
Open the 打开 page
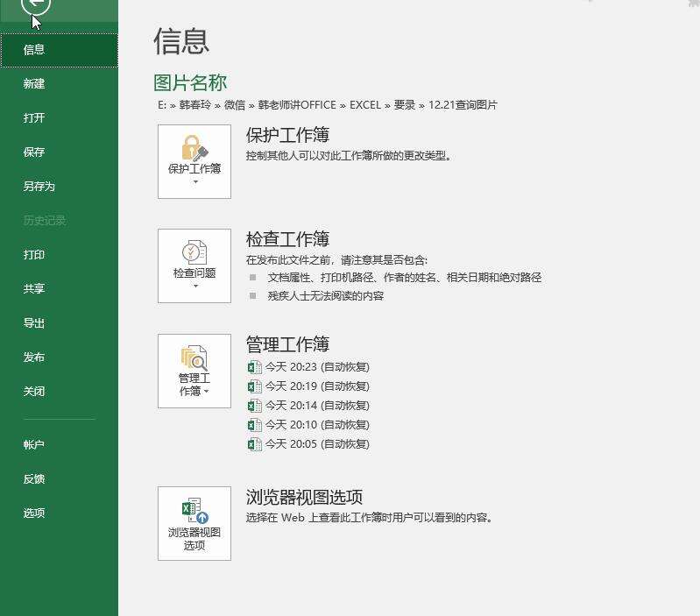(34, 117)
